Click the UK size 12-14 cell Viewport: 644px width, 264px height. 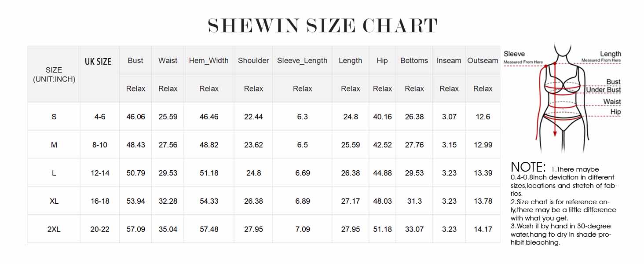(x=100, y=173)
